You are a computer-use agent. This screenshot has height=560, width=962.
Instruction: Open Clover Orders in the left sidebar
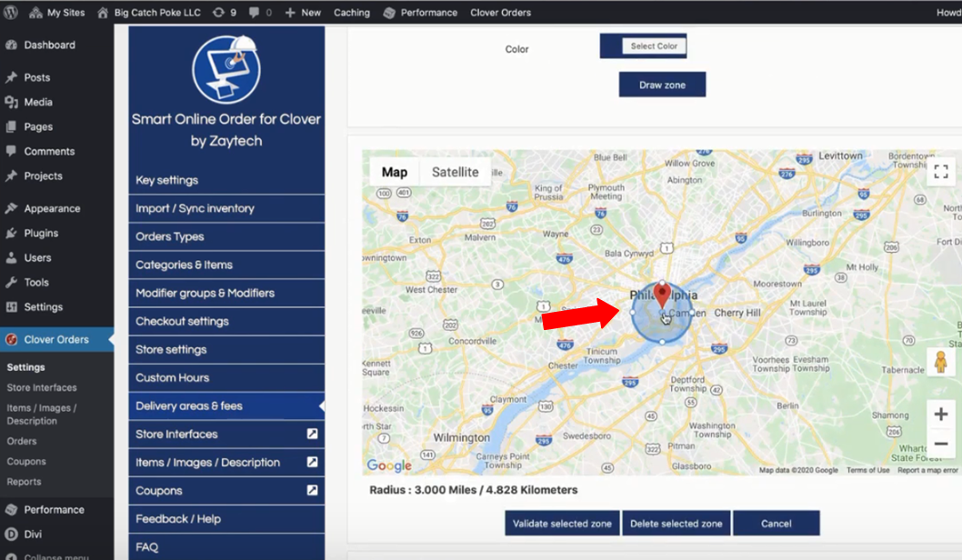click(56, 339)
